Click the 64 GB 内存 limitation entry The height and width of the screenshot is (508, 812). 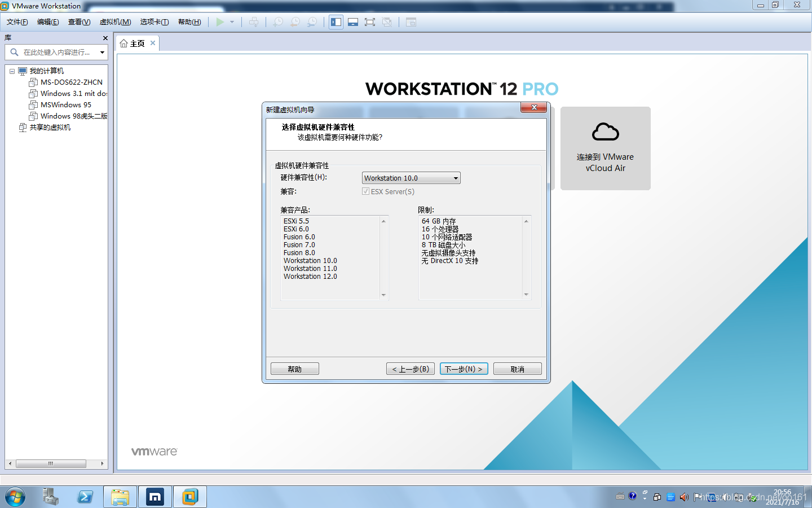pyautogui.click(x=439, y=221)
